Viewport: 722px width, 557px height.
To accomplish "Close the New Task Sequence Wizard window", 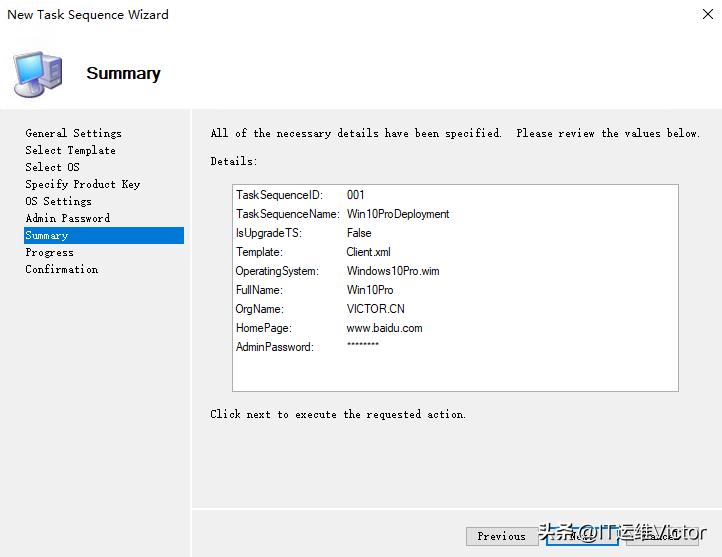I will coord(708,14).
